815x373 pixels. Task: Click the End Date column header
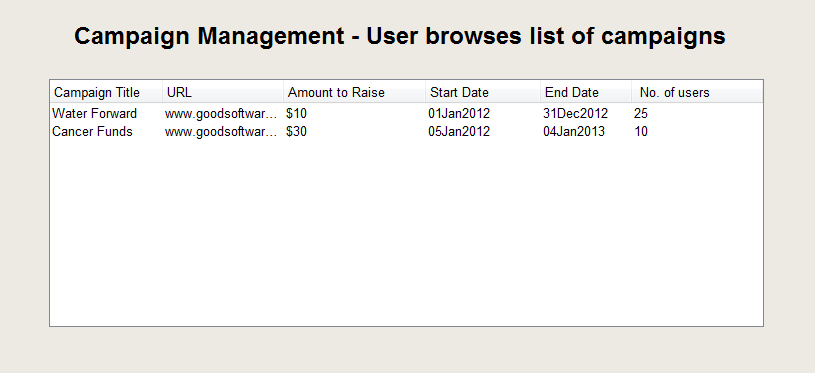[x=586, y=92]
